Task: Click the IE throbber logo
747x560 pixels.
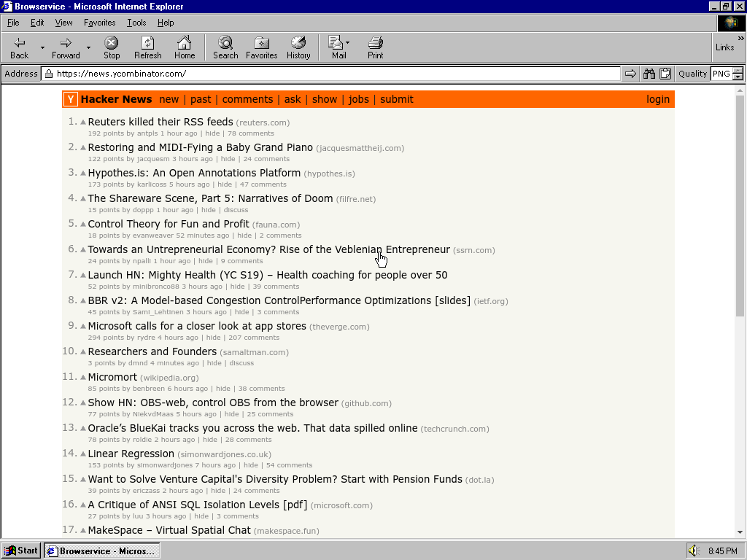Action: pyautogui.click(x=731, y=23)
